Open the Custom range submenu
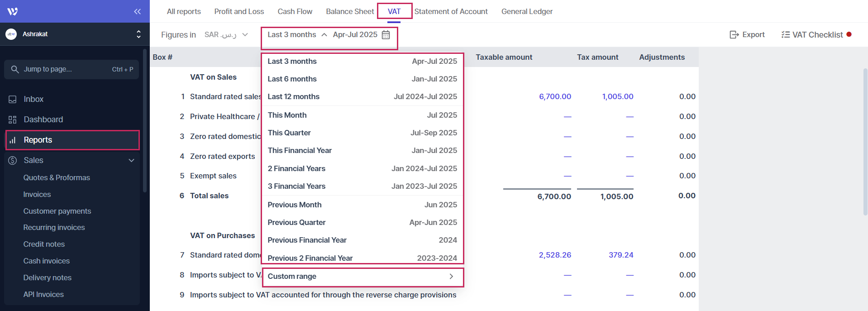868x311 pixels. (362, 277)
